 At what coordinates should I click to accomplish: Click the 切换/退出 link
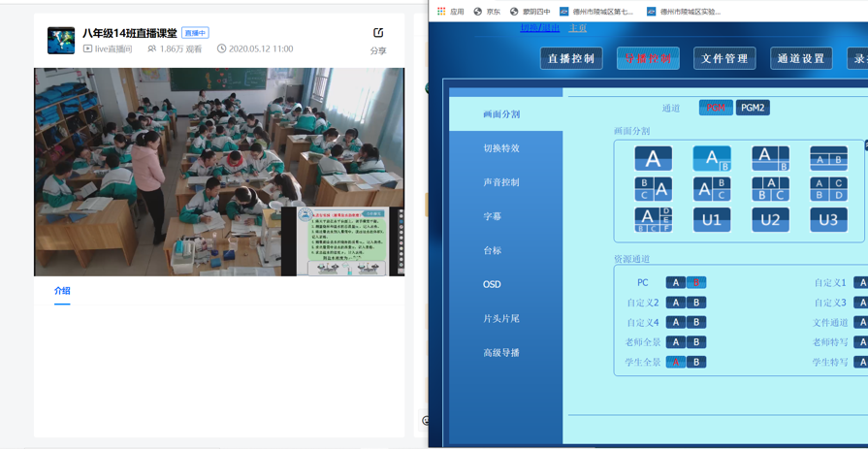(539, 28)
